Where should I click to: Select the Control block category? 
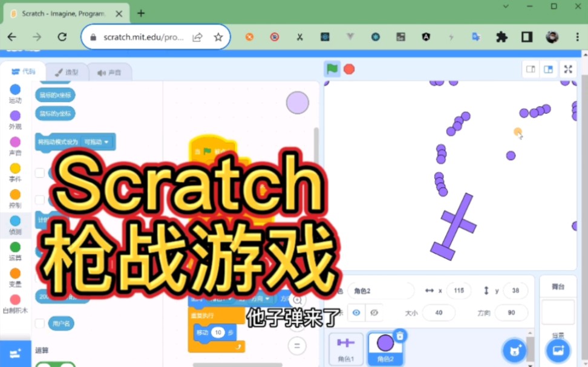point(15,199)
